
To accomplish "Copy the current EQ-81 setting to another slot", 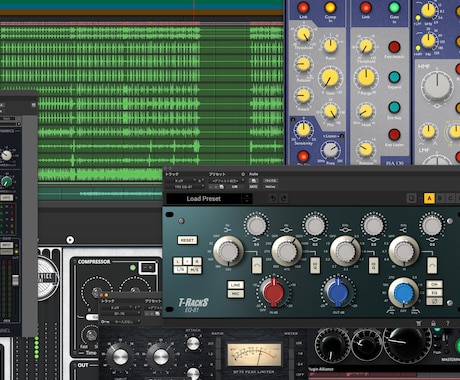I will pos(412,198).
